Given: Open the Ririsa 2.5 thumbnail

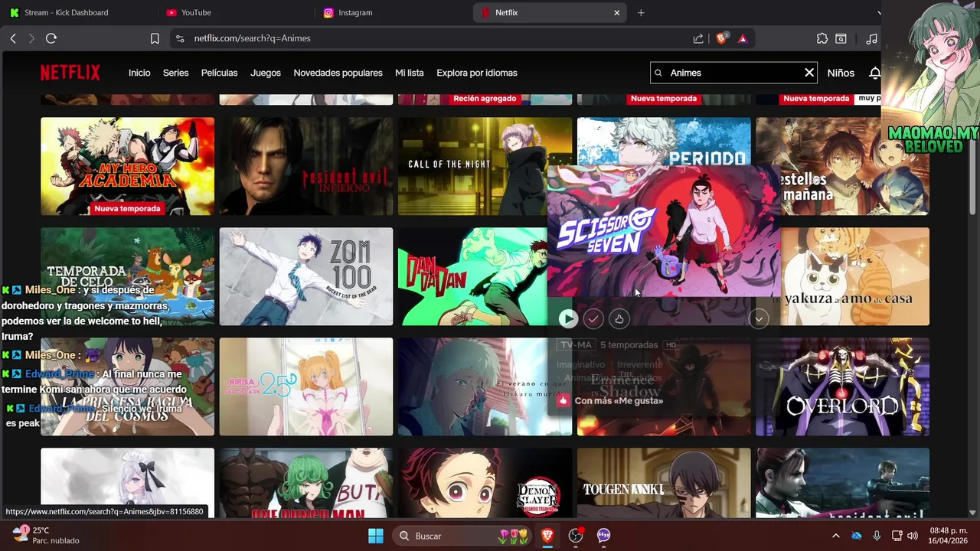Looking at the screenshot, I should tap(306, 386).
